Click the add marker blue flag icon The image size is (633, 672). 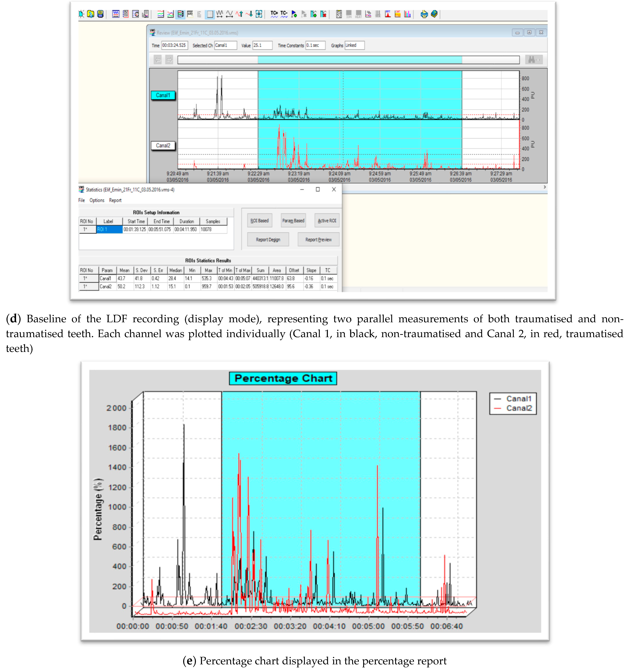[294, 14]
